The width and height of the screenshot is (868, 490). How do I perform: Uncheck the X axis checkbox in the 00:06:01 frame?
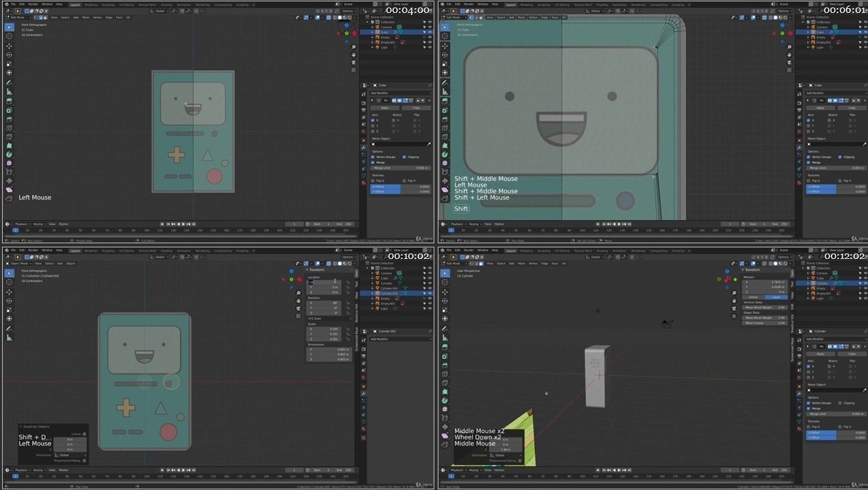[x=808, y=120]
